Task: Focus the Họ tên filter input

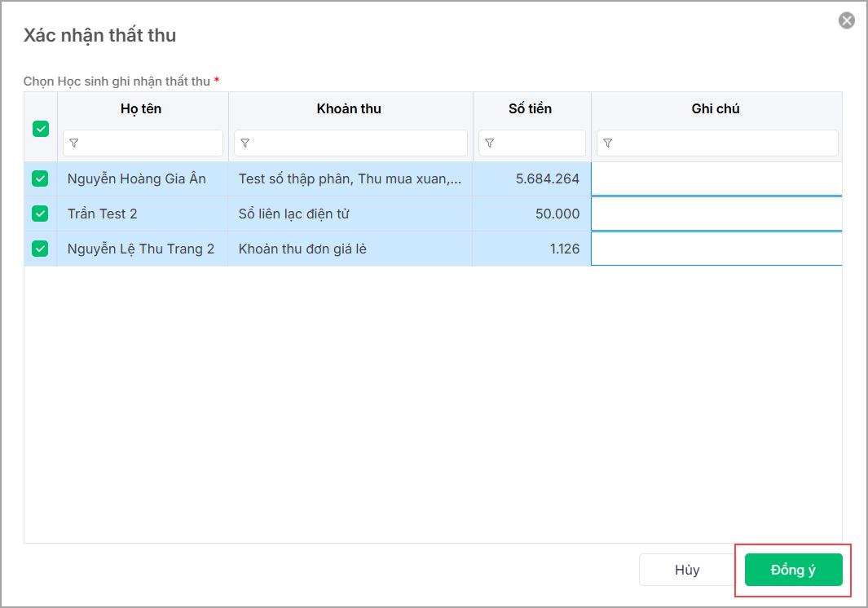Action: click(x=151, y=143)
